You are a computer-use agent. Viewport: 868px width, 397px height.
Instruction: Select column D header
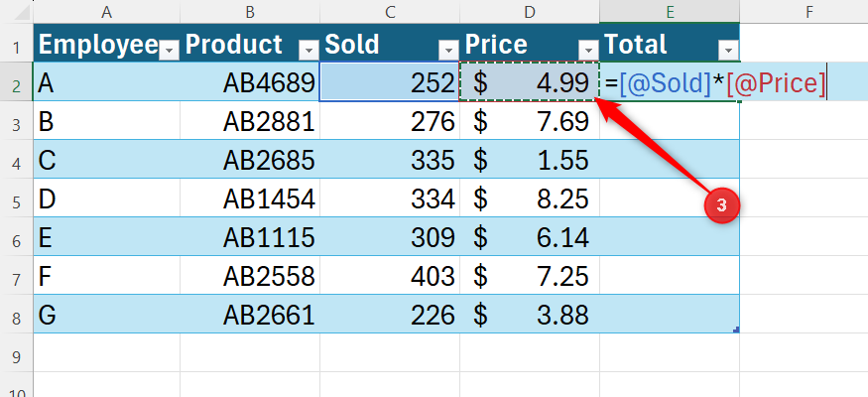[529, 12]
